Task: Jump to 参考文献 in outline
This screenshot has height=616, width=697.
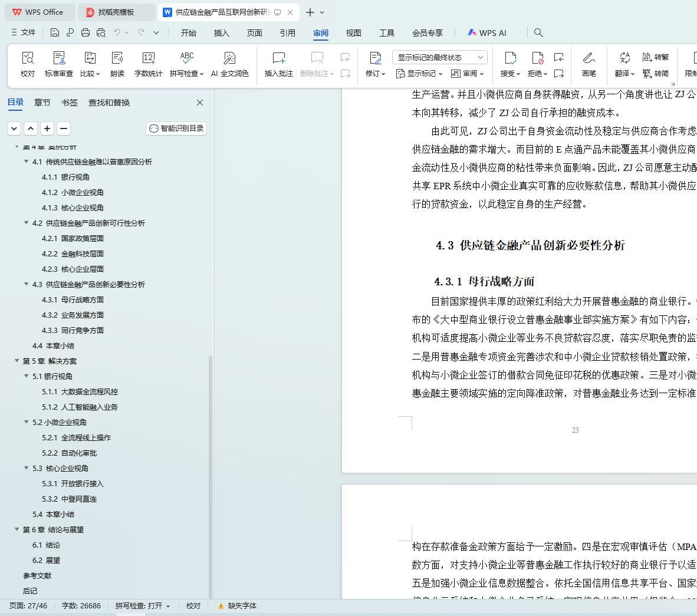Action: 37,575
